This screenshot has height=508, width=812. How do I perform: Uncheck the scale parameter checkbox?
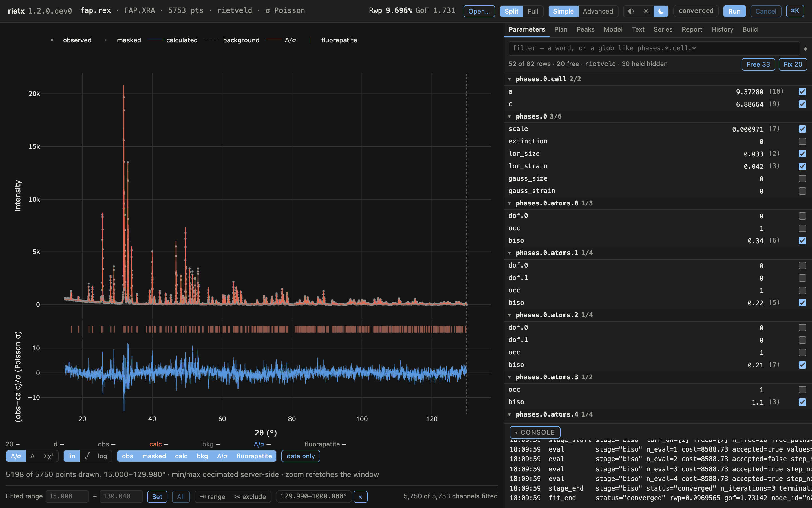tap(802, 129)
